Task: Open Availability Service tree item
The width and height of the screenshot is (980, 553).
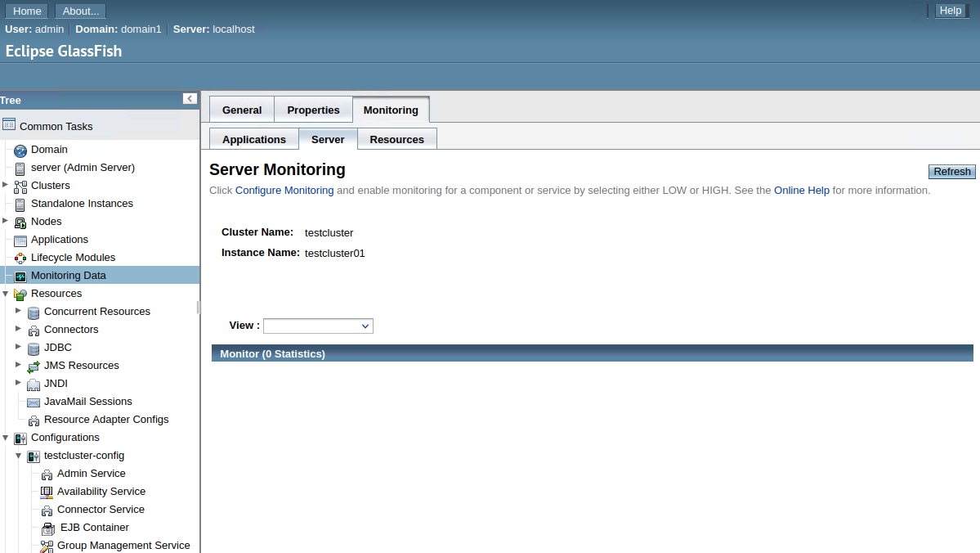Action: point(101,492)
